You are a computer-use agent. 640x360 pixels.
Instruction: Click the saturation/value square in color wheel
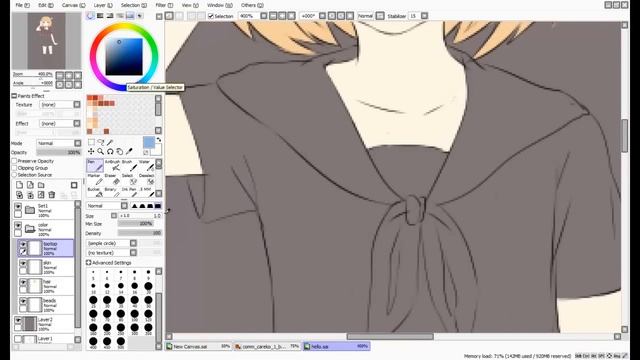point(124,57)
